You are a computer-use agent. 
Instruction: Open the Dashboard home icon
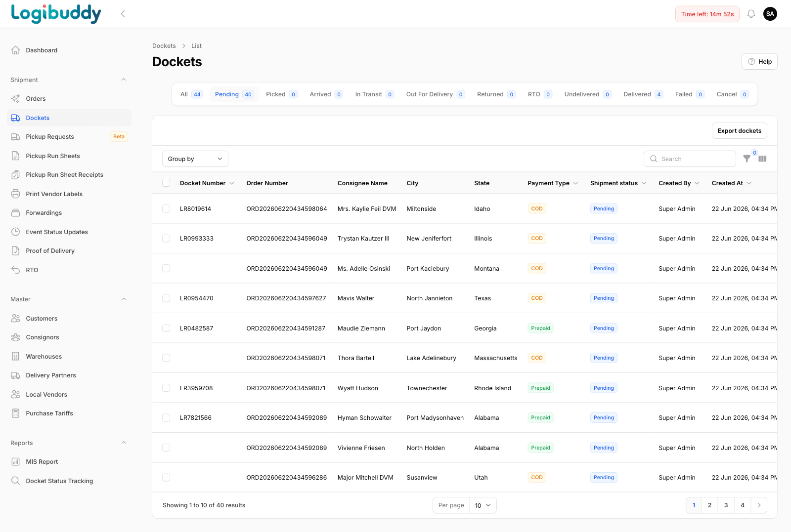(16, 50)
